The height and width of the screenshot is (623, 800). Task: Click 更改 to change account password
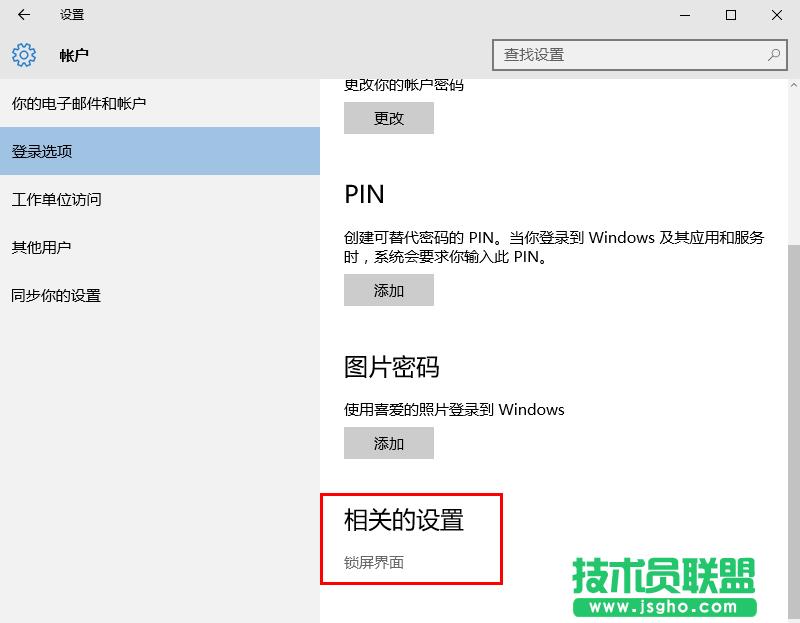point(388,118)
